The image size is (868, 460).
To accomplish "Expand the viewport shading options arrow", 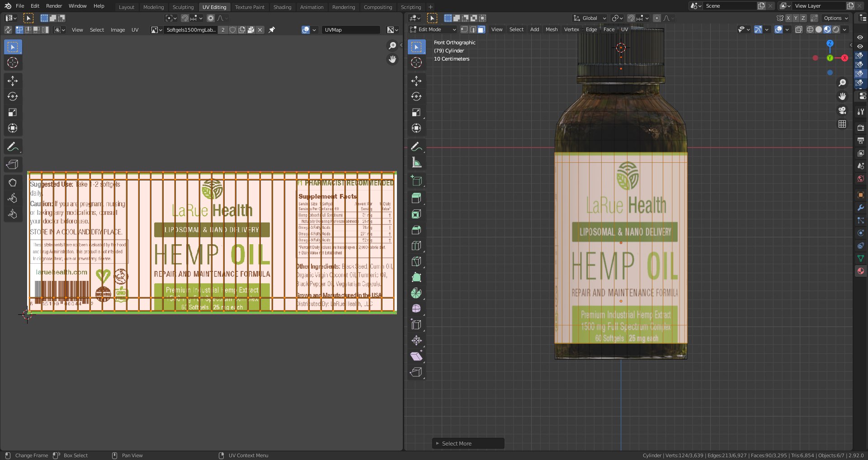I will point(845,29).
